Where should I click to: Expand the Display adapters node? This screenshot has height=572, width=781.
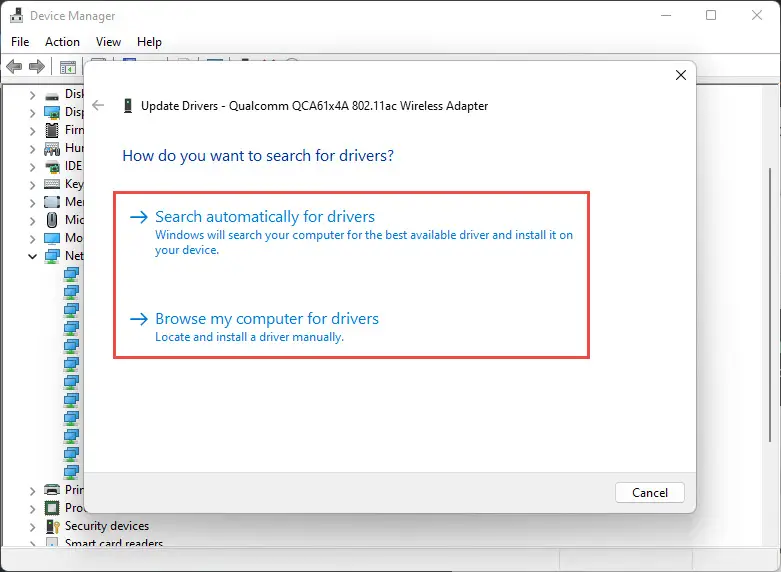(x=32, y=113)
